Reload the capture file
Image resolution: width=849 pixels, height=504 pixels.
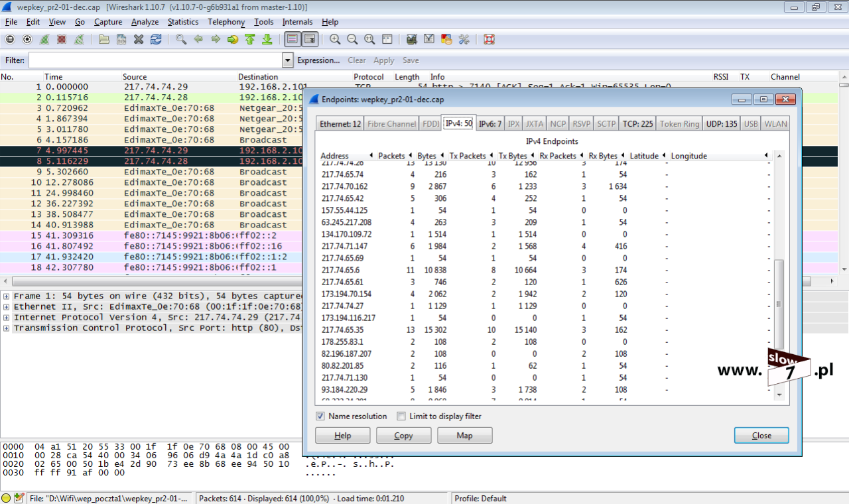coord(156,39)
